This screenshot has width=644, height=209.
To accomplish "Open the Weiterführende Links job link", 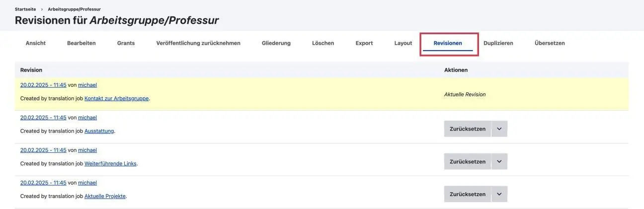I will pyautogui.click(x=110, y=163).
